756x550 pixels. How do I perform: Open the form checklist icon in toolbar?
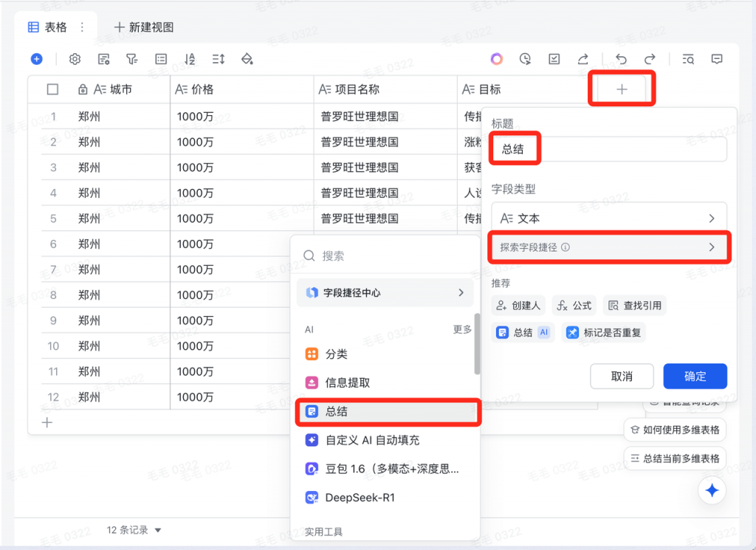(554, 59)
